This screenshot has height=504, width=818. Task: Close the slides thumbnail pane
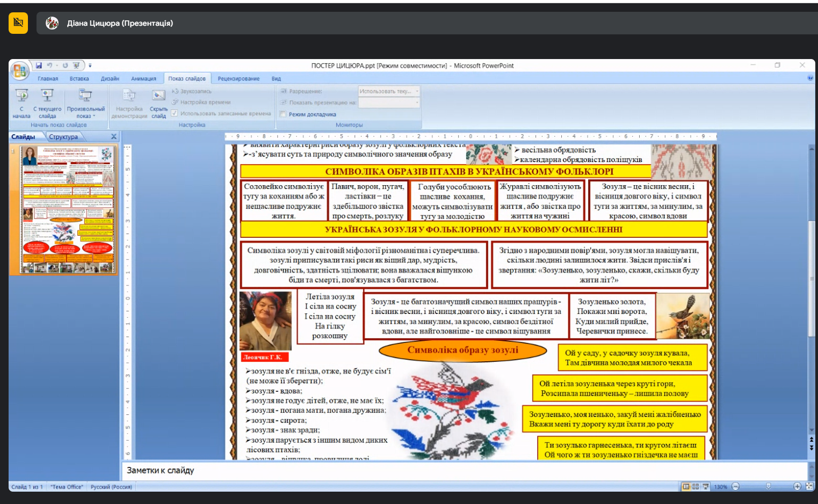114,137
